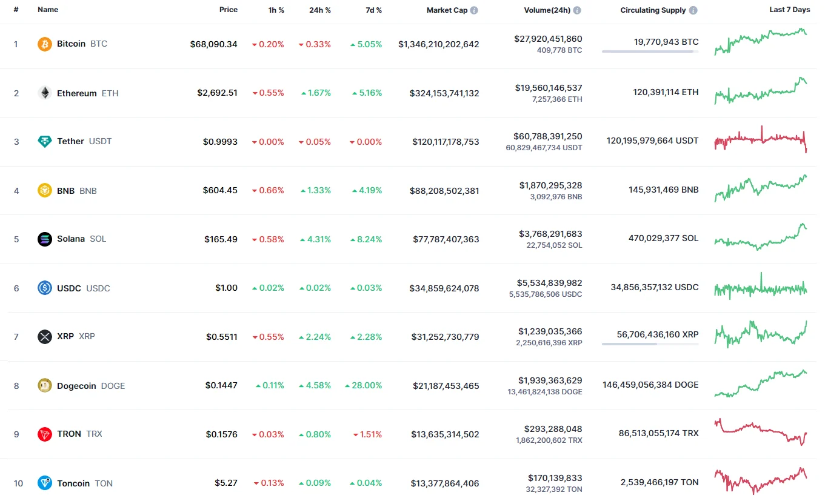Click the TRON red logo icon
The height and width of the screenshot is (504, 825).
(x=45, y=434)
